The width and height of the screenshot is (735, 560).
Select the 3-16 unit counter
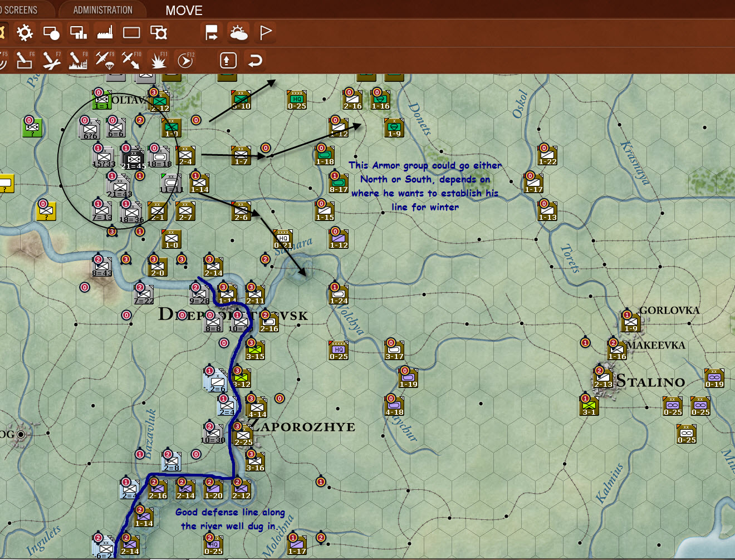pos(255,463)
